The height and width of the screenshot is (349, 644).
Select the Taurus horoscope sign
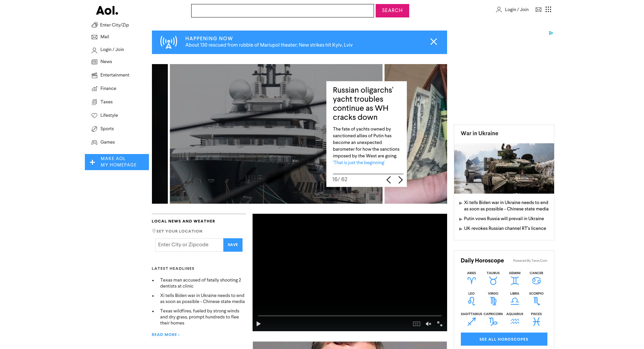pos(493,278)
